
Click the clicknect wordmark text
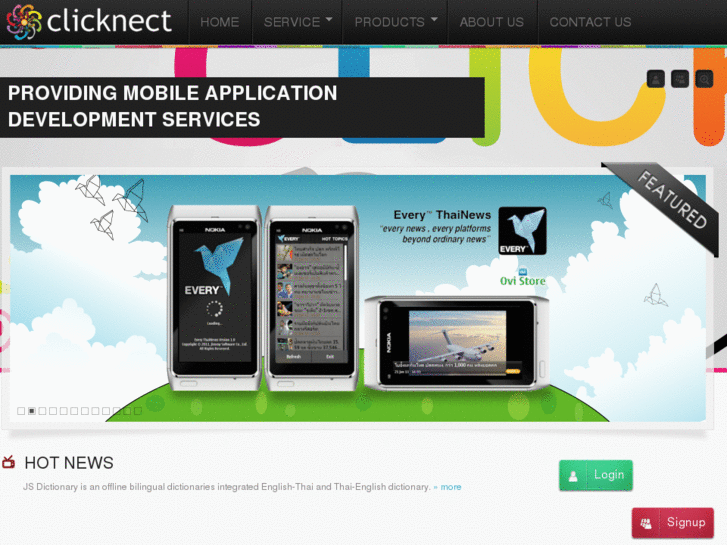[109, 21]
